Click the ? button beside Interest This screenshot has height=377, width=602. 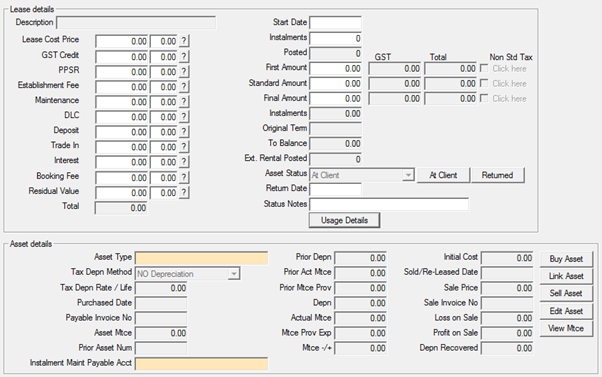point(184,162)
